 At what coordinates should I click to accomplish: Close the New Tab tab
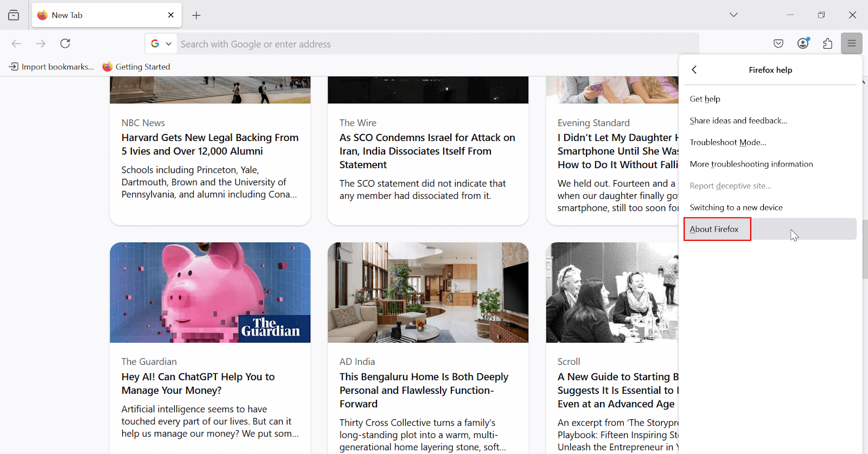(x=171, y=15)
